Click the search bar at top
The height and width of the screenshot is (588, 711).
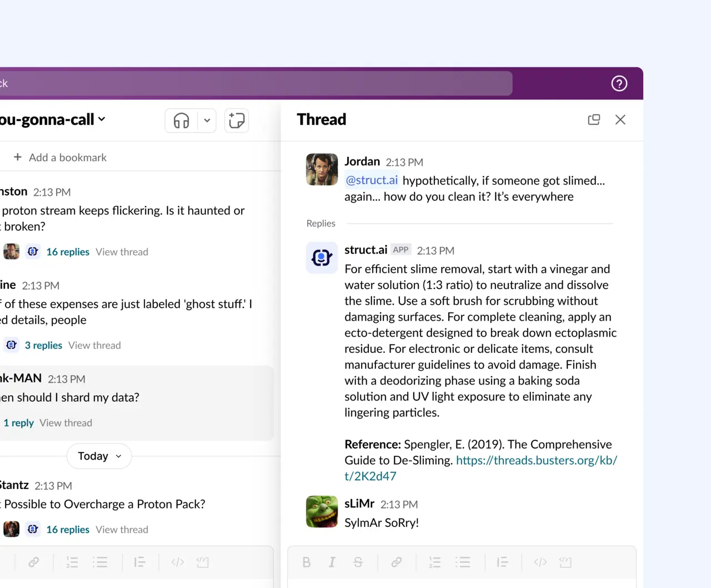pos(256,83)
